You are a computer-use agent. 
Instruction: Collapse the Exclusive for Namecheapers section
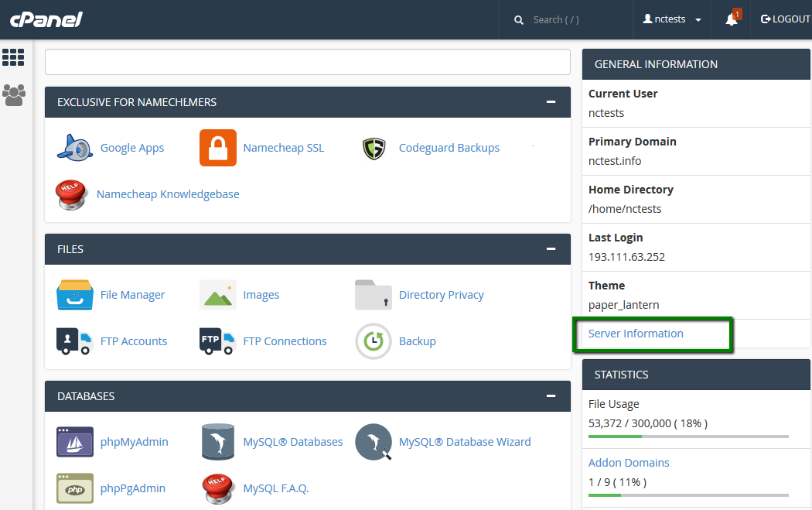pos(551,102)
